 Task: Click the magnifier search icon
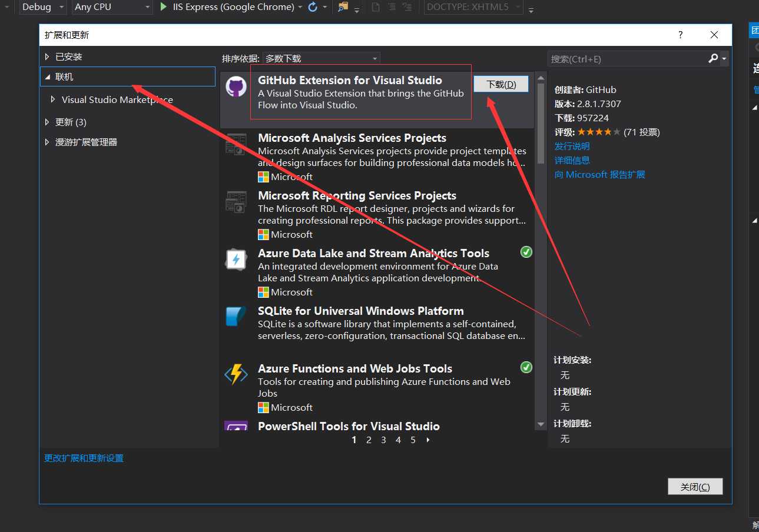tap(713, 58)
